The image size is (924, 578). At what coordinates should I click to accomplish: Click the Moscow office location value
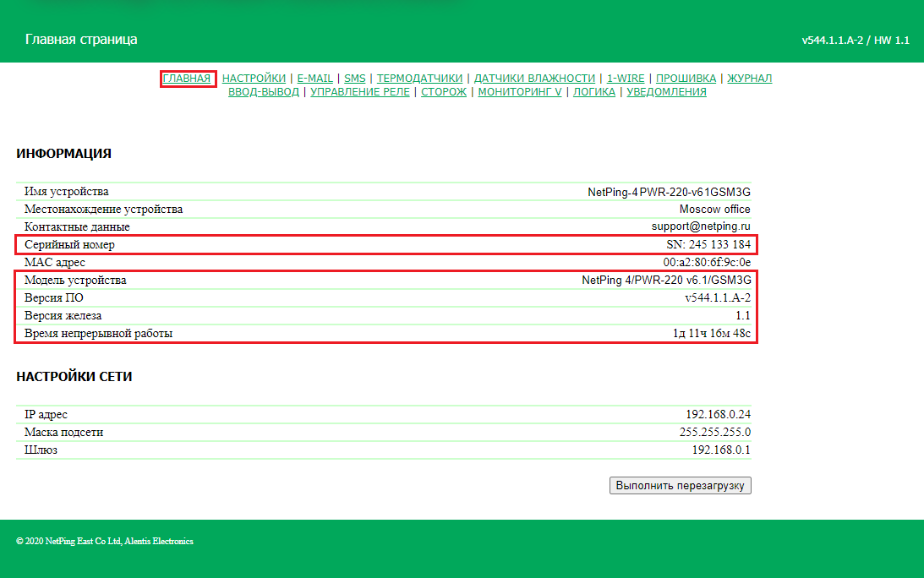click(715, 210)
